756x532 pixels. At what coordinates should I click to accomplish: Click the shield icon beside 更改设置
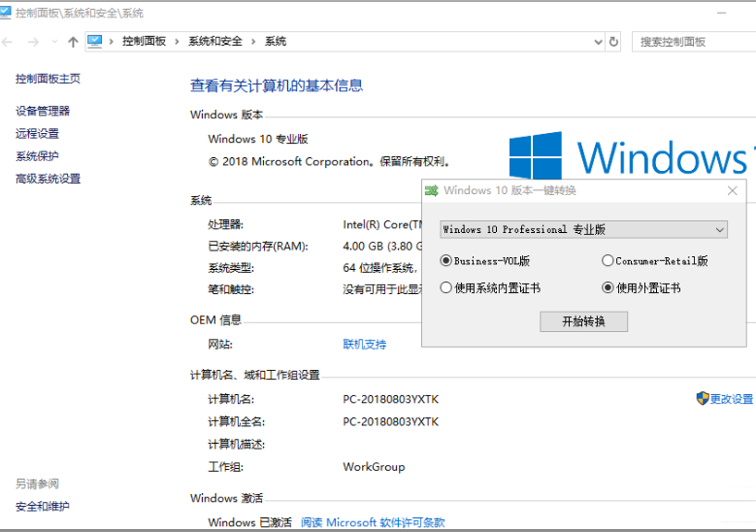(x=703, y=398)
